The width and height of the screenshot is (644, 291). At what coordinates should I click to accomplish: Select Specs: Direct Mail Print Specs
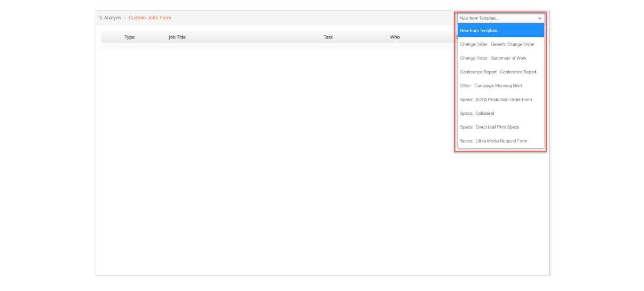click(501, 127)
